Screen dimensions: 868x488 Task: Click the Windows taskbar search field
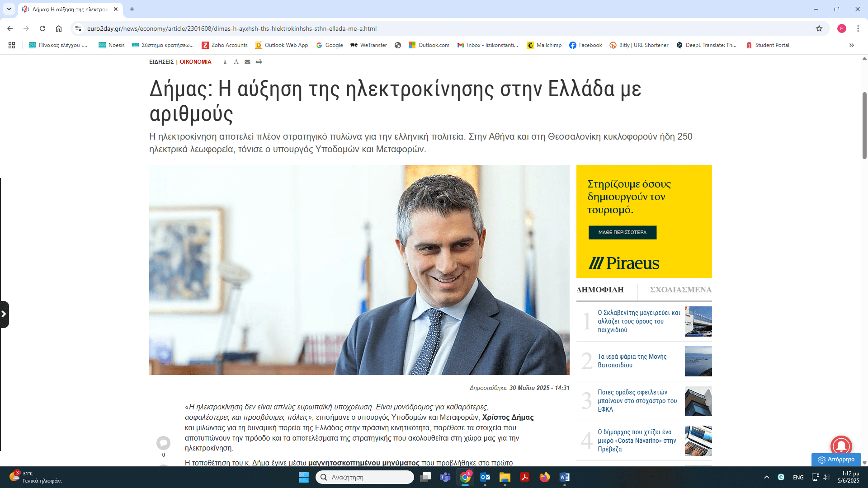365,477
